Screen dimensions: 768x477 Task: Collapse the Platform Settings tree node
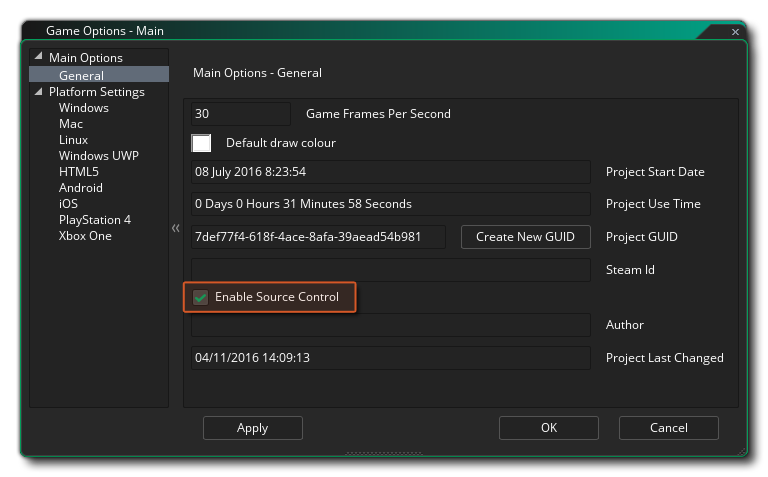pos(39,92)
